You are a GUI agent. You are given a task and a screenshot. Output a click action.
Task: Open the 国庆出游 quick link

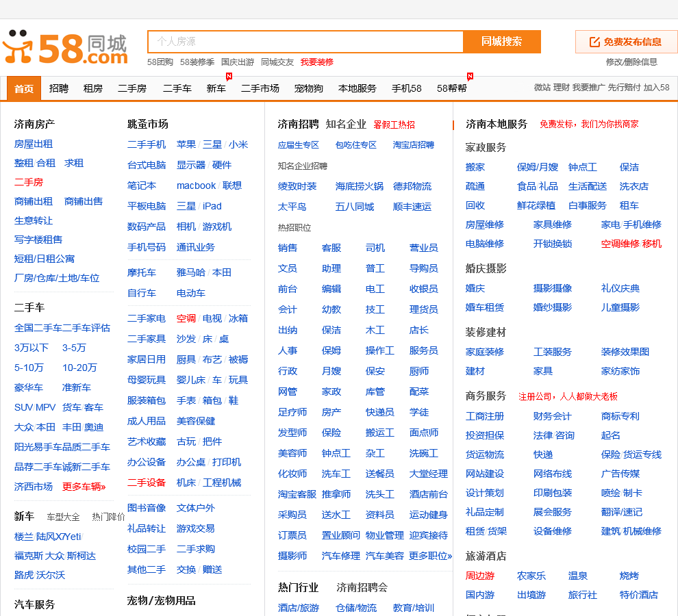[x=238, y=62]
